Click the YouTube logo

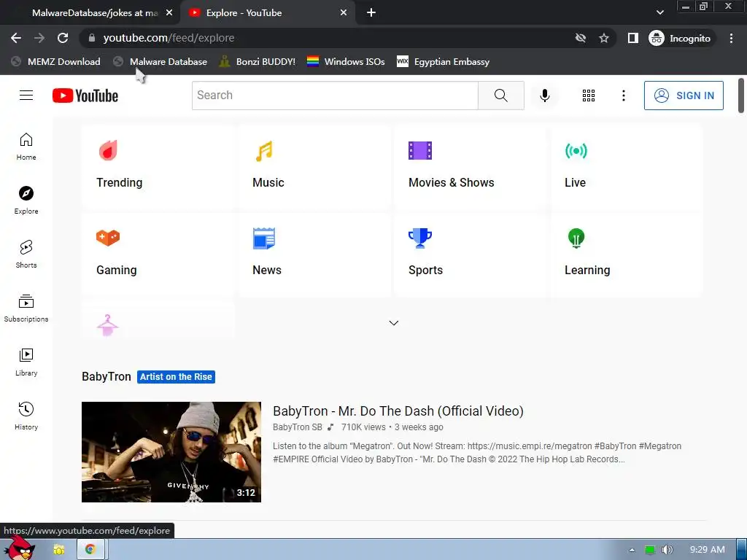[85, 96]
